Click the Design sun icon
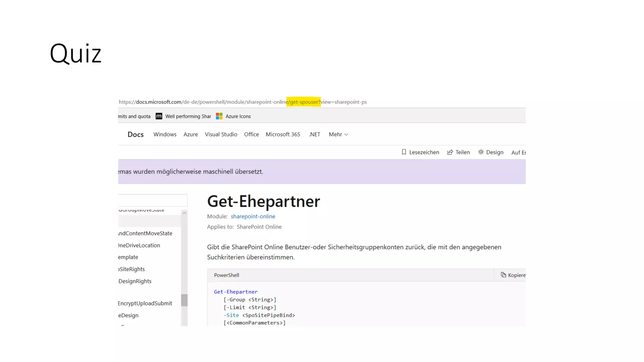 pos(481,152)
